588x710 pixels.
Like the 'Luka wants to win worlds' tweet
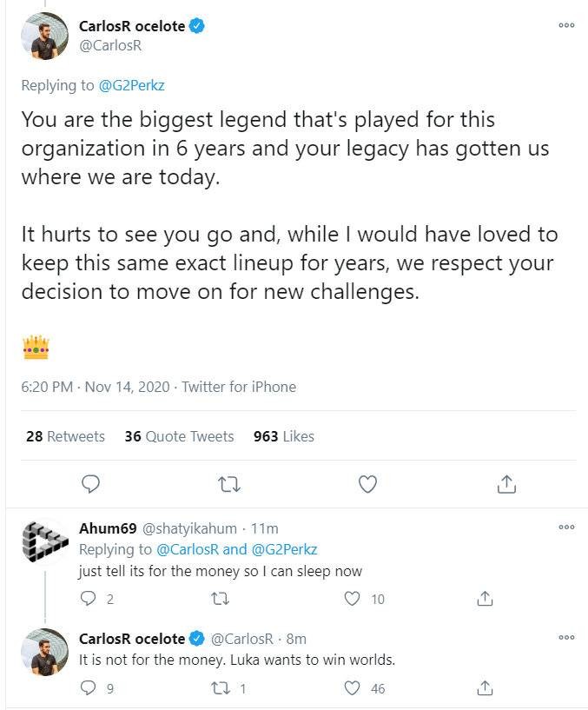[x=352, y=688]
